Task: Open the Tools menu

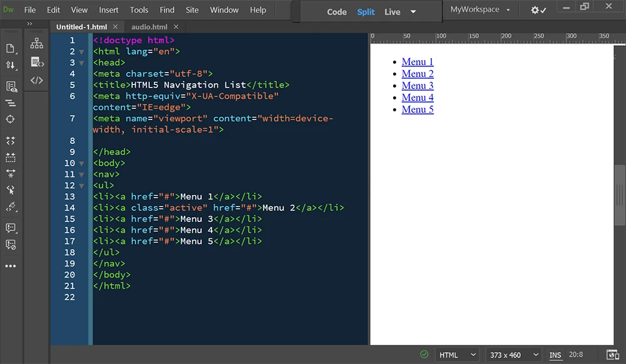Action: (139, 10)
